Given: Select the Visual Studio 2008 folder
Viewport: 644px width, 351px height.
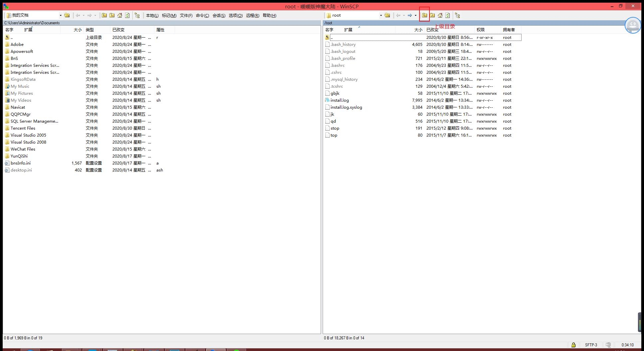Looking at the screenshot, I should (28, 142).
